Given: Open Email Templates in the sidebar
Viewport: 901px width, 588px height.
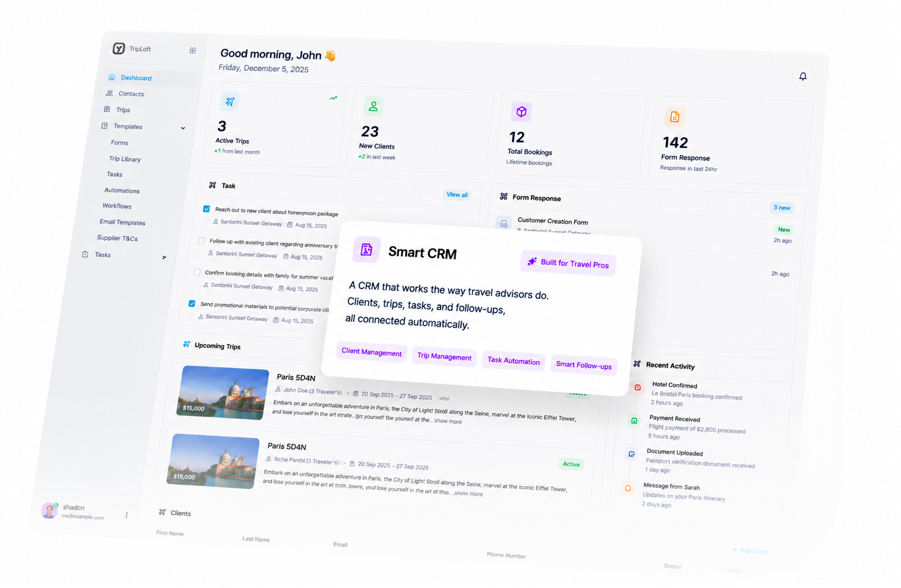Looking at the screenshot, I should (x=123, y=222).
